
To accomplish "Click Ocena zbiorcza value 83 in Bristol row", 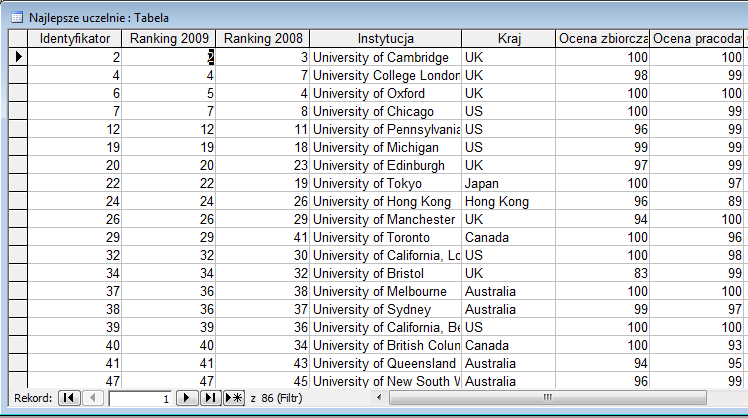I will tap(603, 273).
